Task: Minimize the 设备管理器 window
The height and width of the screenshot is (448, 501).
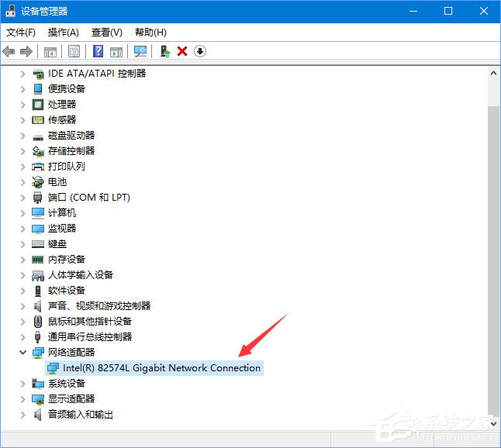Action: (413, 11)
